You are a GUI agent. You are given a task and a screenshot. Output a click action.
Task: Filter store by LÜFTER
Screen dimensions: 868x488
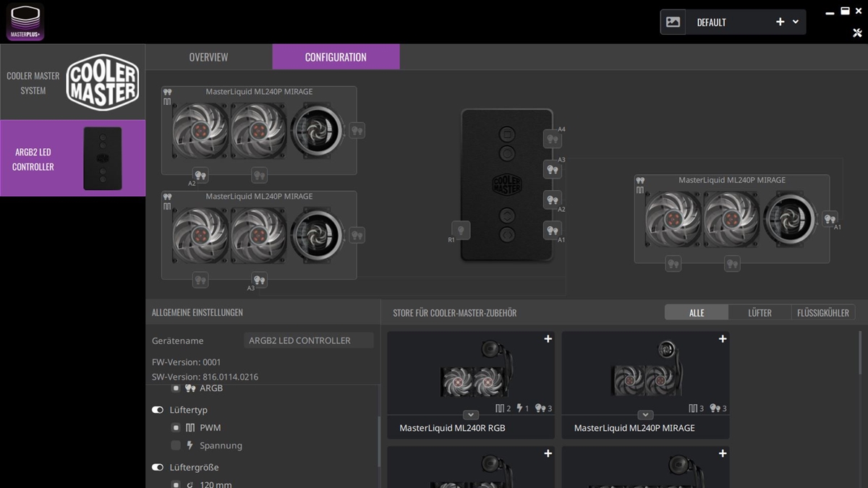tap(759, 313)
